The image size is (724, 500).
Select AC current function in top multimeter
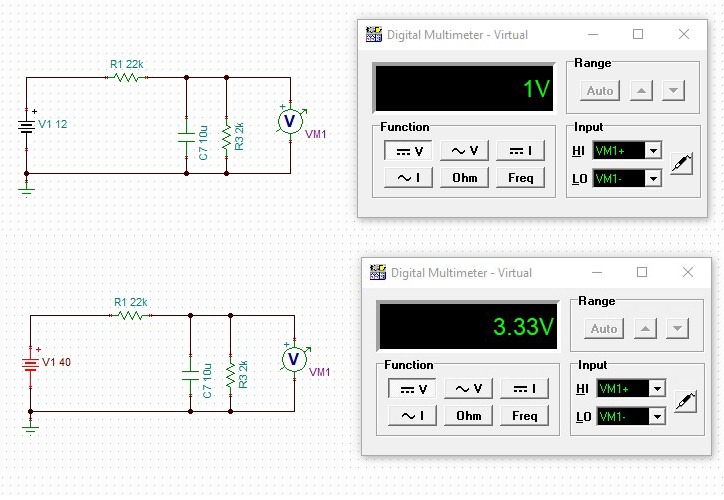point(408,178)
